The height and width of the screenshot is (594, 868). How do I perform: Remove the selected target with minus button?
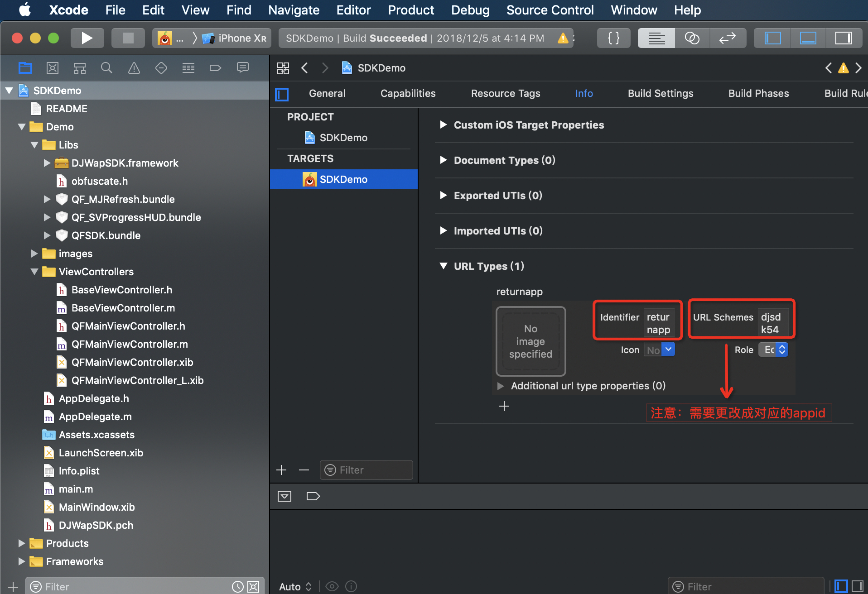(x=304, y=470)
